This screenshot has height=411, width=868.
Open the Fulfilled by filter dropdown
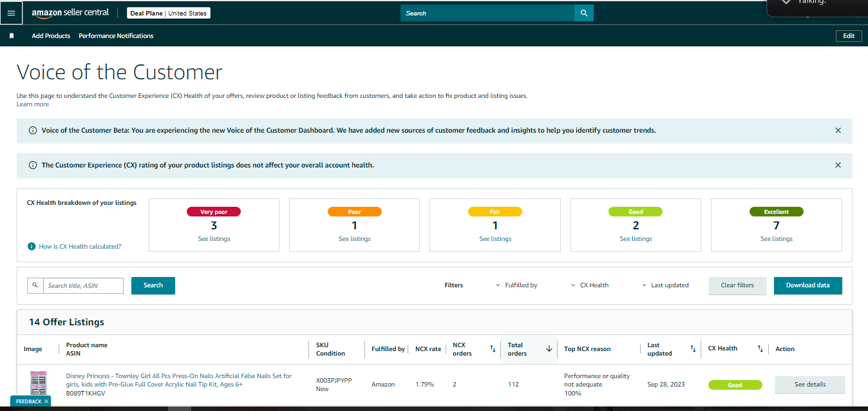point(517,285)
